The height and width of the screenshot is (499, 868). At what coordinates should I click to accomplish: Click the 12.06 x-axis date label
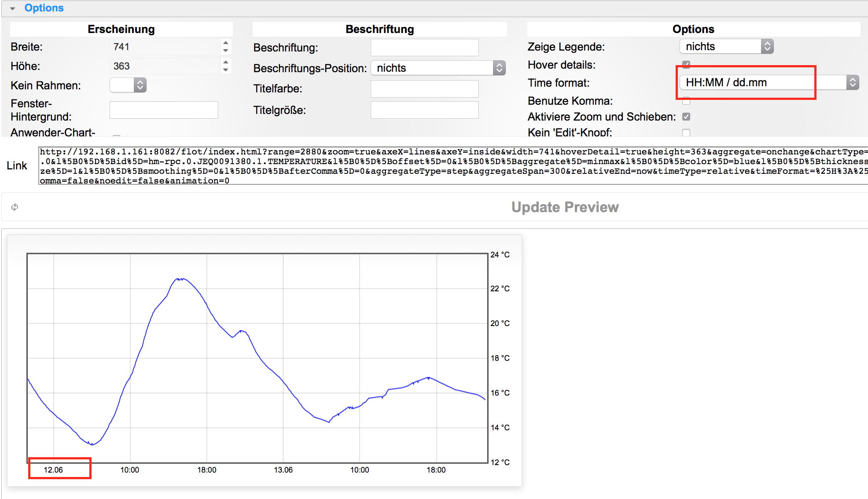click(53, 470)
